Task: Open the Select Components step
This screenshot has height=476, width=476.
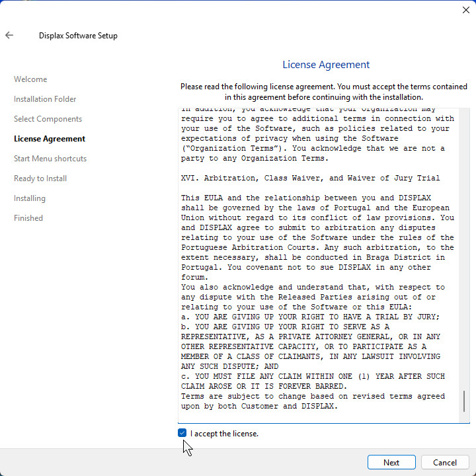Action: click(48, 119)
